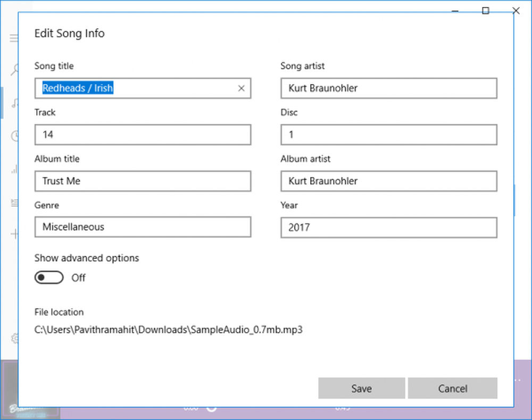
Task: Click the Year field showing 2017
Action: click(x=388, y=228)
